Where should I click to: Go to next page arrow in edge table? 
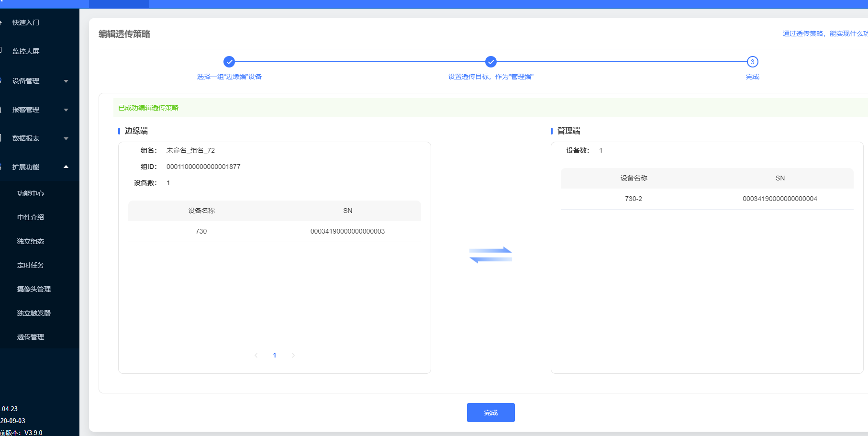tap(293, 355)
